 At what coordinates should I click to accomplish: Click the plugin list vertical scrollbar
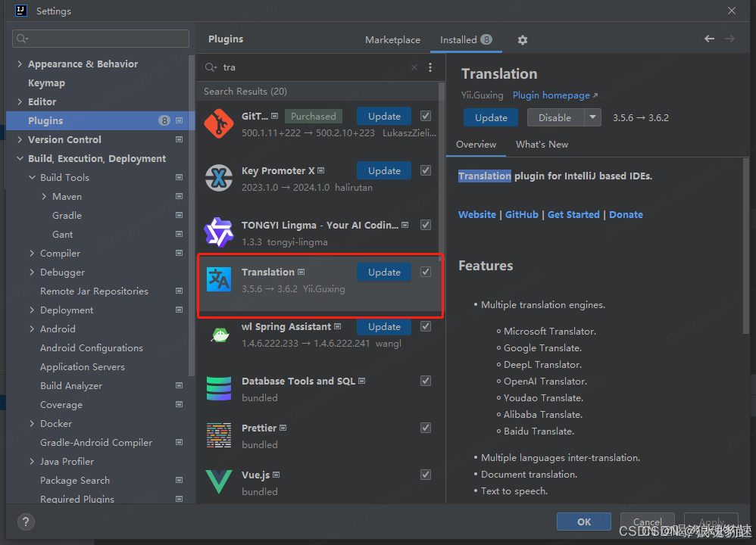tap(441, 171)
